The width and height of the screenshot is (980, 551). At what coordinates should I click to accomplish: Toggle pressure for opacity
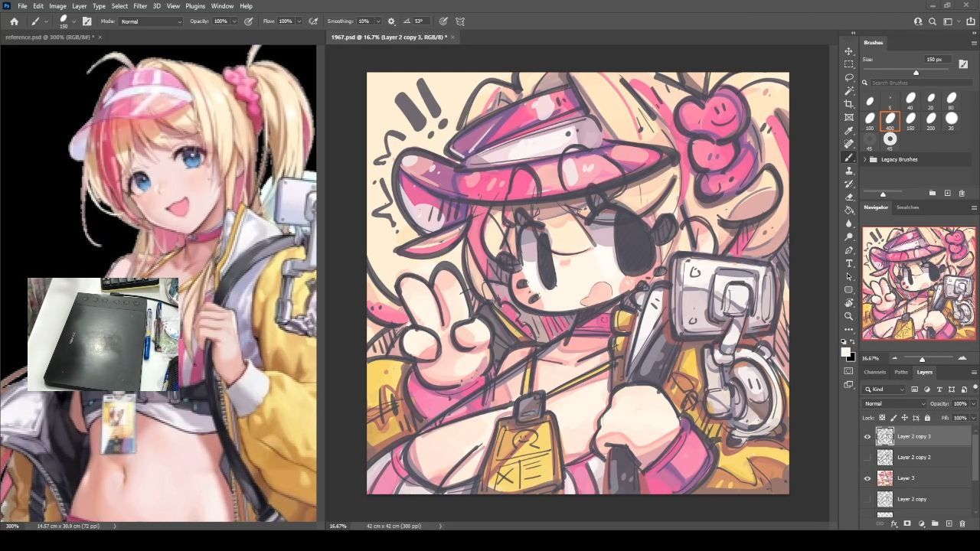(x=249, y=21)
